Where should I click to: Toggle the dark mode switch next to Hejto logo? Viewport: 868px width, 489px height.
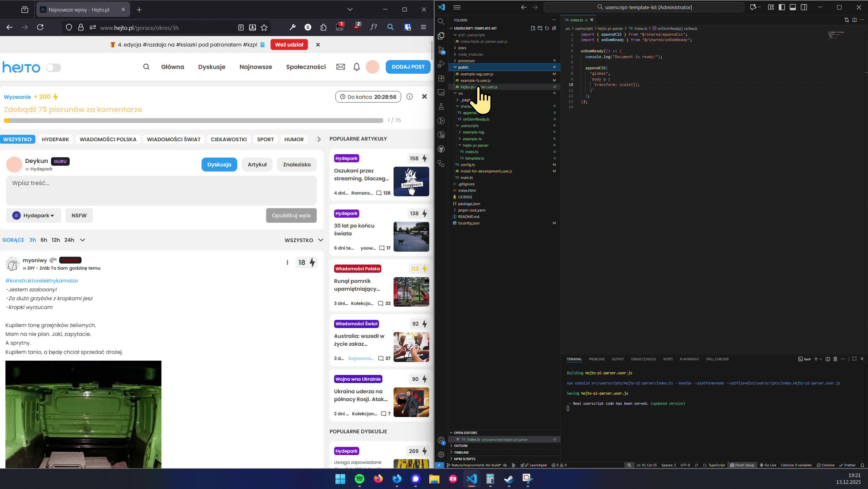pos(54,67)
